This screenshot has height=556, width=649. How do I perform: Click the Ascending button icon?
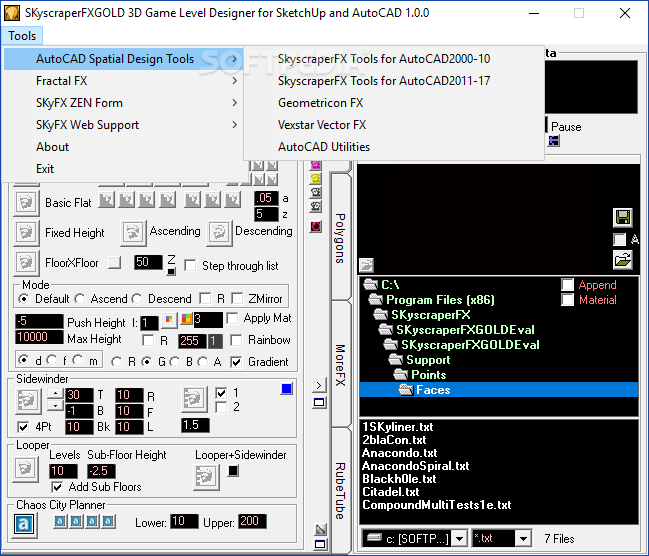pos(133,233)
